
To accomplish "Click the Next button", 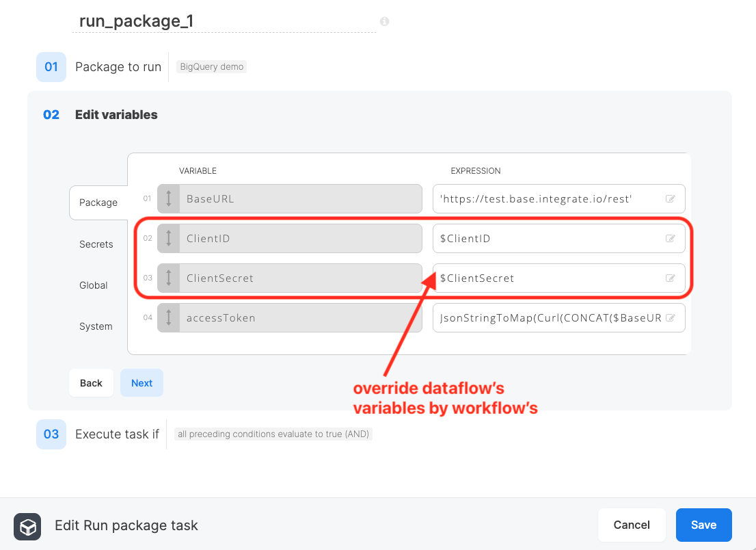I will tap(141, 382).
